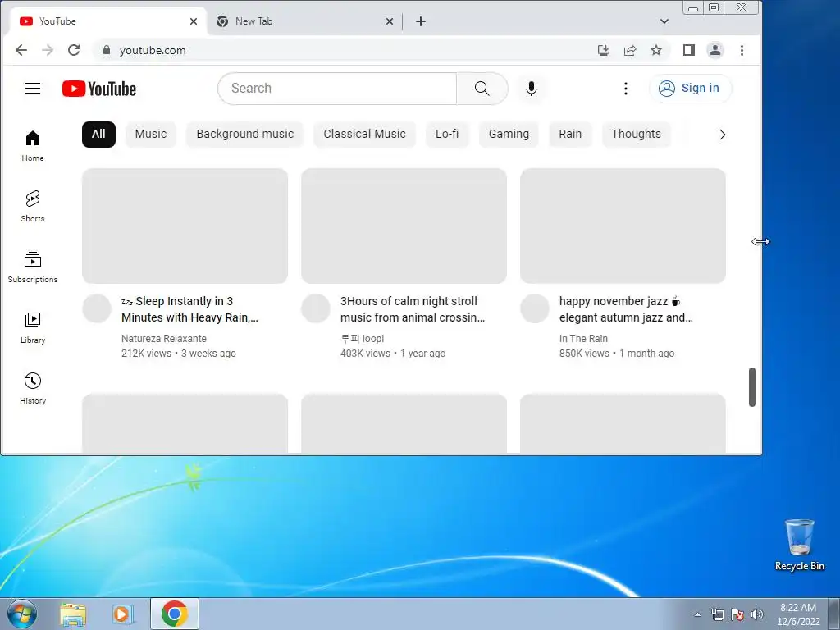The image size is (840, 630).
Task: Select the Thoughts chip
Action: [x=637, y=134]
